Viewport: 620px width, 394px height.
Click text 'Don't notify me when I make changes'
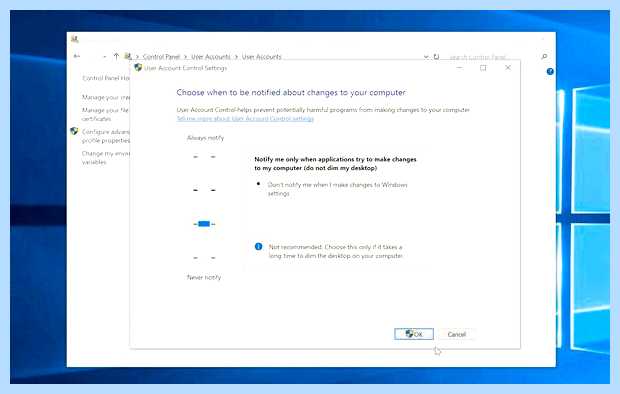(337, 189)
